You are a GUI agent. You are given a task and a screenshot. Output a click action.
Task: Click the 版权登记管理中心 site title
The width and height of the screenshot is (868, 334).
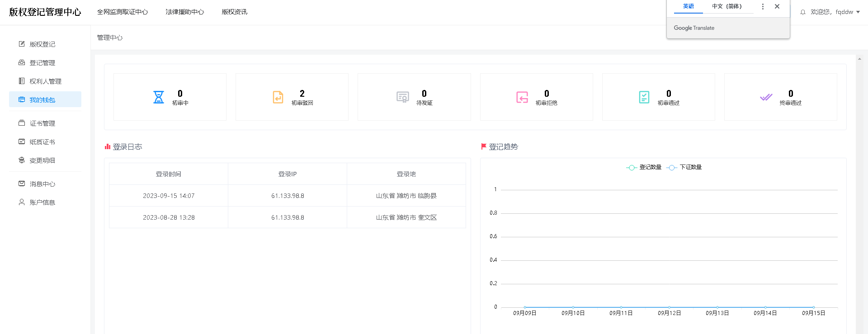(x=45, y=12)
